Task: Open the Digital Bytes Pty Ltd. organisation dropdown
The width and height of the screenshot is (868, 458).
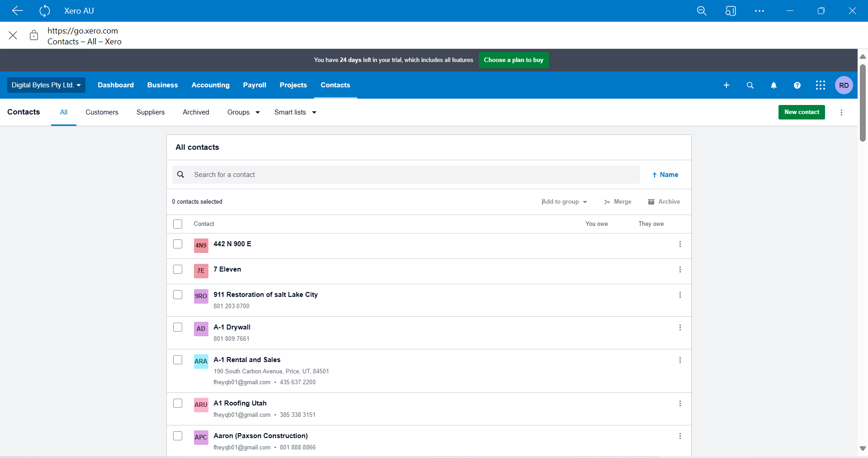Action: pos(46,85)
